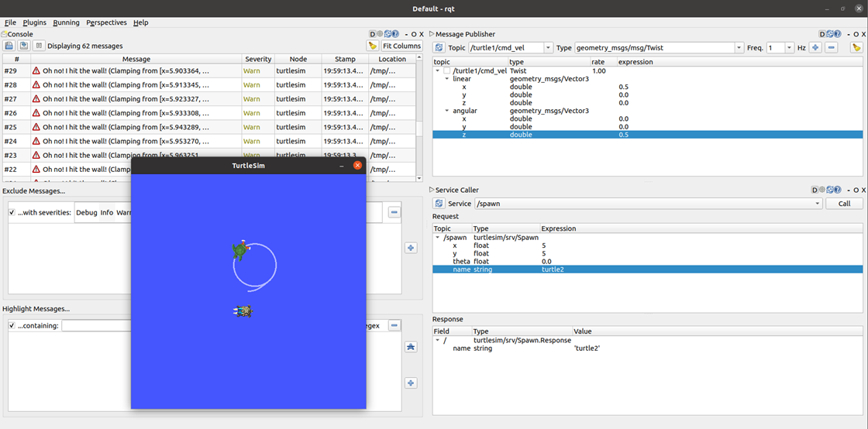Collapse the angular Vector3 node
This screenshot has width=868, height=429.
(x=447, y=111)
